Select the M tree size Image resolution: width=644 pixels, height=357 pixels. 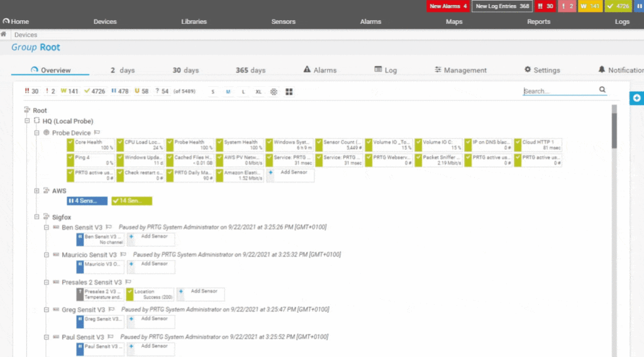tap(228, 92)
